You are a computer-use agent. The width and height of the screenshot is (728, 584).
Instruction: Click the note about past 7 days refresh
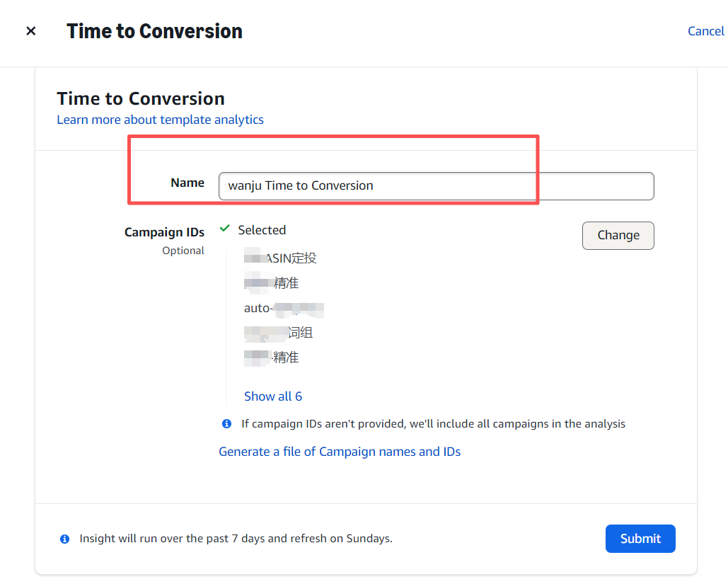(236, 539)
